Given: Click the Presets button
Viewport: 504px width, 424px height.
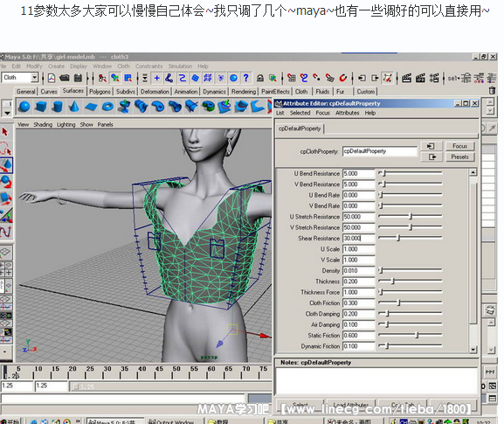Looking at the screenshot, I should [x=460, y=157].
